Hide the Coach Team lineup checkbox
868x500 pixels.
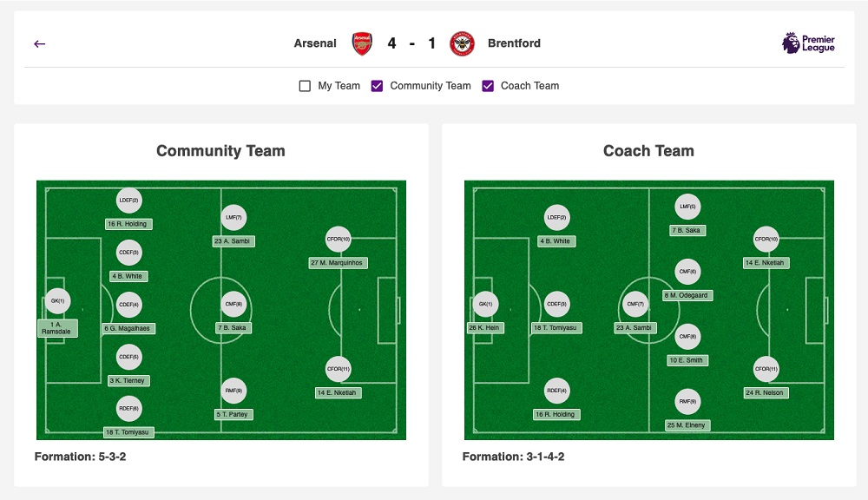click(488, 86)
